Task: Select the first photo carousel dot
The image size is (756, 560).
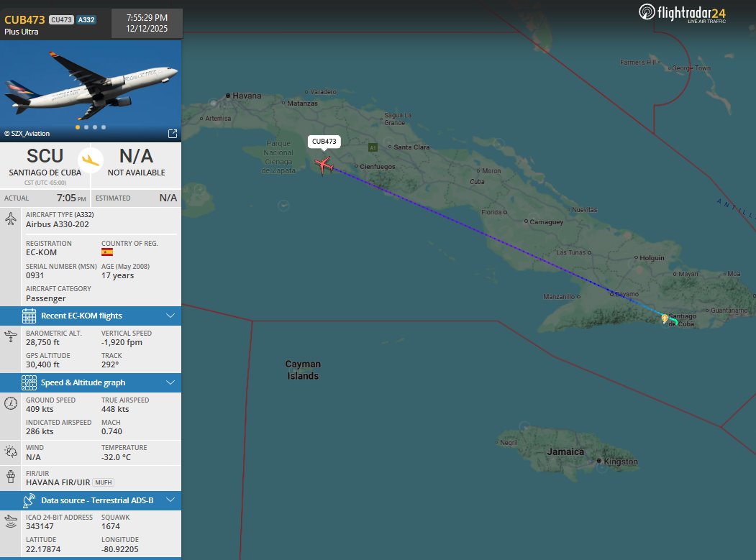Action: (78, 127)
